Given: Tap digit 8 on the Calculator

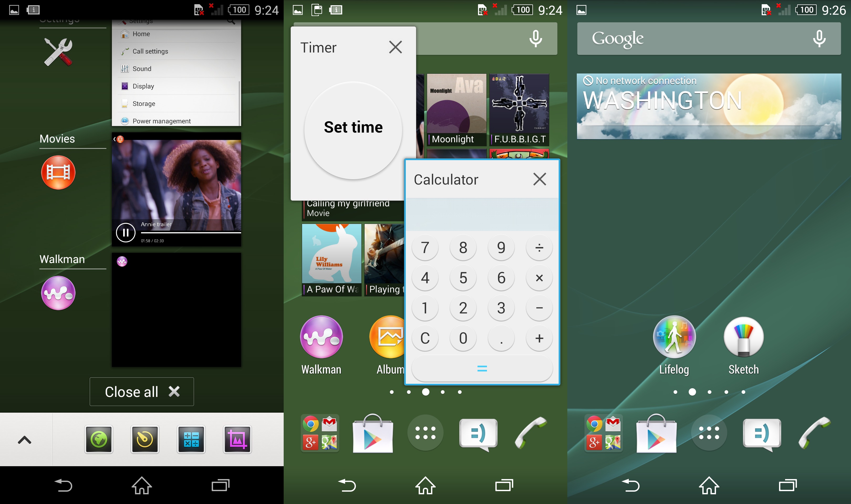Looking at the screenshot, I should tap(463, 248).
